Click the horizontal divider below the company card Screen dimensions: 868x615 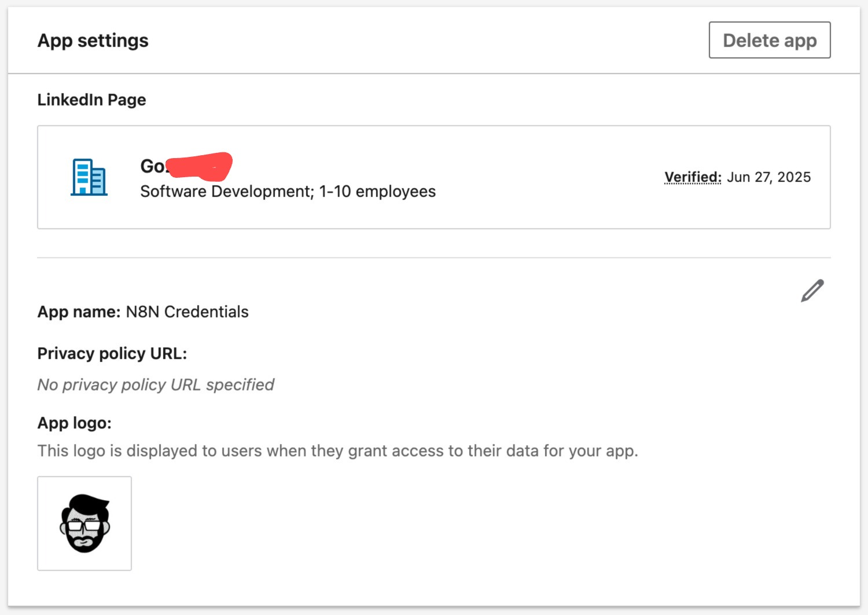[434, 258]
